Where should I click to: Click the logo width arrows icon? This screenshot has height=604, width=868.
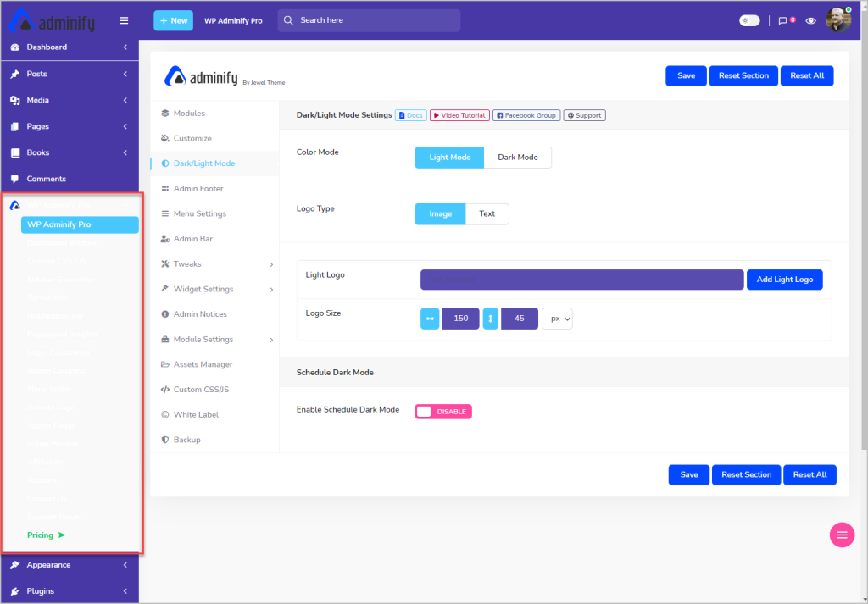click(430, 319)
